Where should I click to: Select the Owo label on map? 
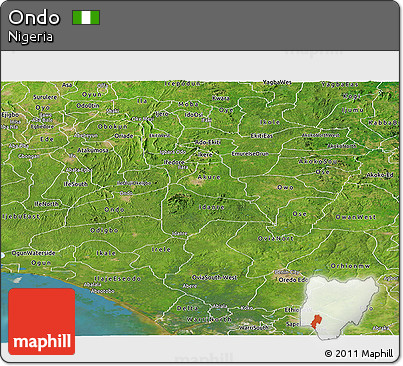coord(286,187)
